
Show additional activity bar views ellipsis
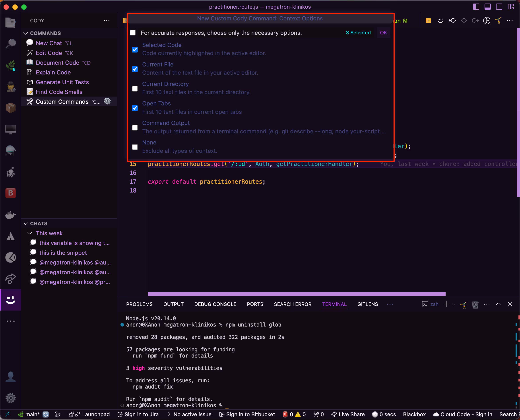(x=10, y=321)
